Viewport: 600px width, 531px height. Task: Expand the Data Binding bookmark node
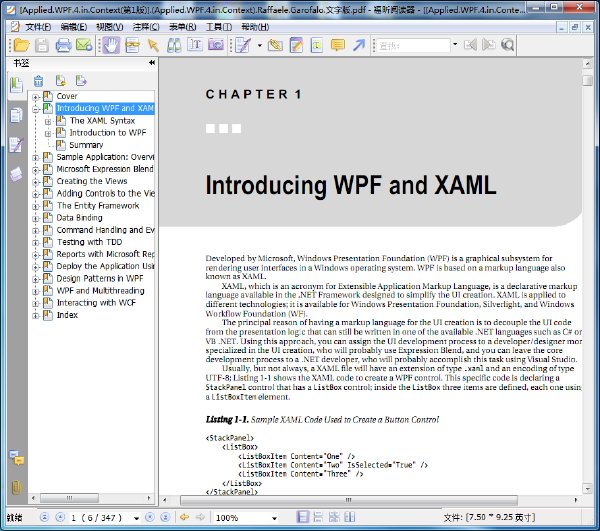[x=36, y=219]
